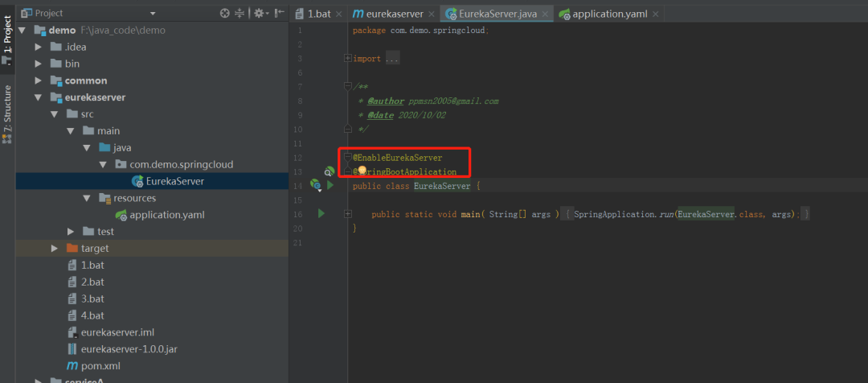The width and height of the screenshot is (868, 383).
Task: Expand the folded main method on line 16
Action: [x=348, y=213]
